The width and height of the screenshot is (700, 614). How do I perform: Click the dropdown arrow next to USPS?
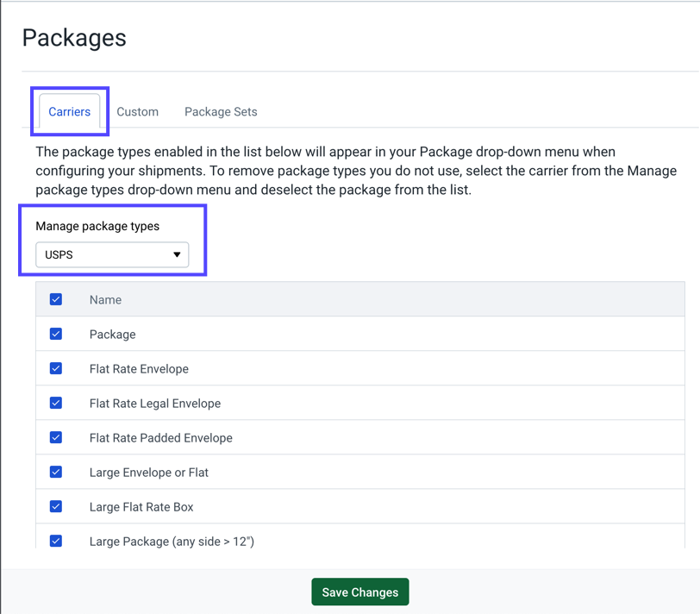coord(177,254)
